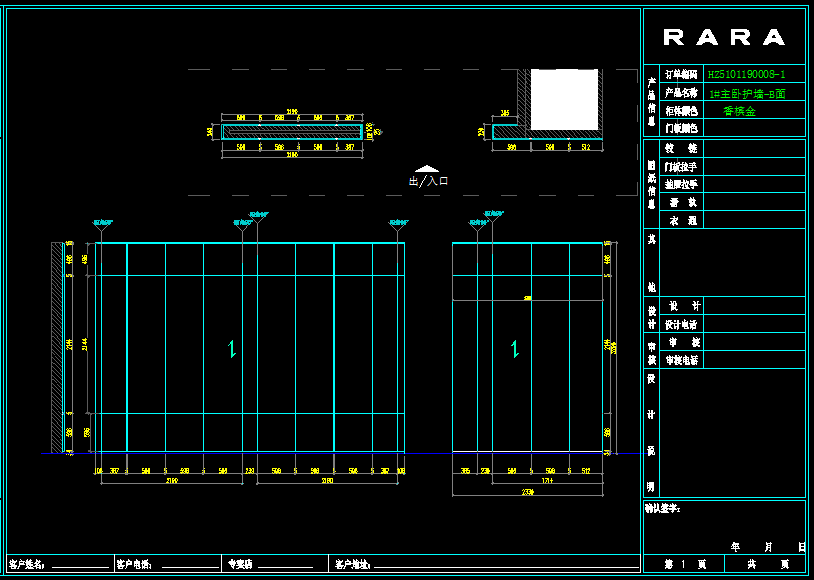Click the 出/入口 entrance label
The width and height of the screenshot is (814, 580).
(428, 182)
